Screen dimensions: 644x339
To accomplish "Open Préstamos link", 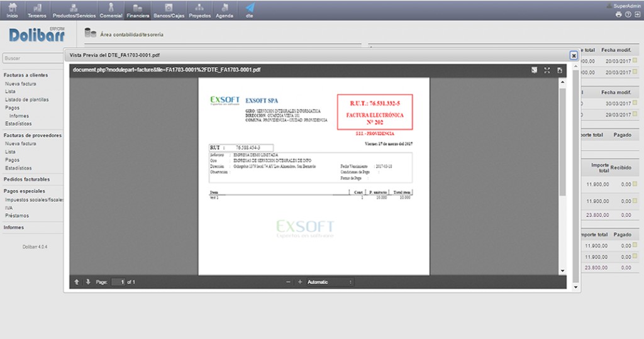I will point(17,216).
